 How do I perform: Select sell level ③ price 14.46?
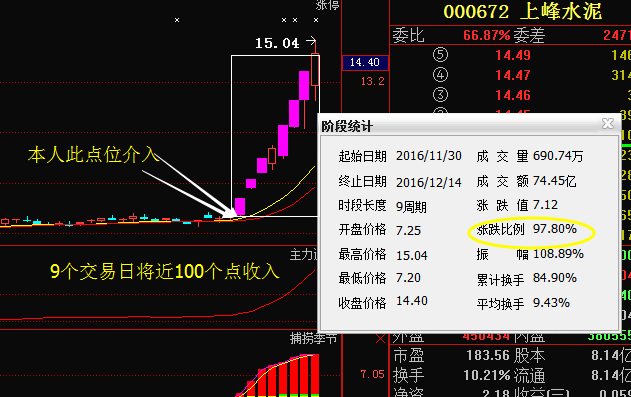[513, 95]
